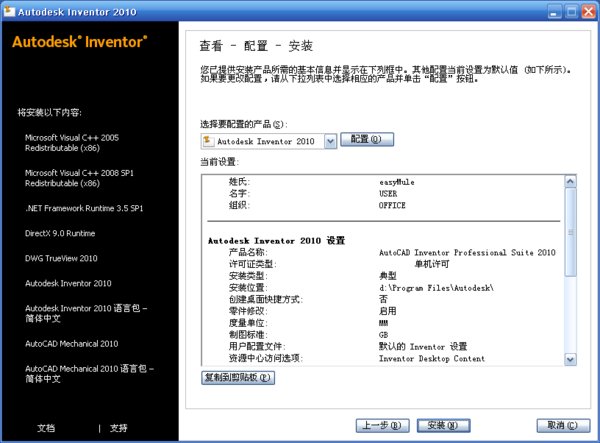Click Microsoft Visual C++ 2008 SP1 Redistributable entry
Image resolution: width=600 pixels, height=443 pixels.
click(x=79, y=178)
